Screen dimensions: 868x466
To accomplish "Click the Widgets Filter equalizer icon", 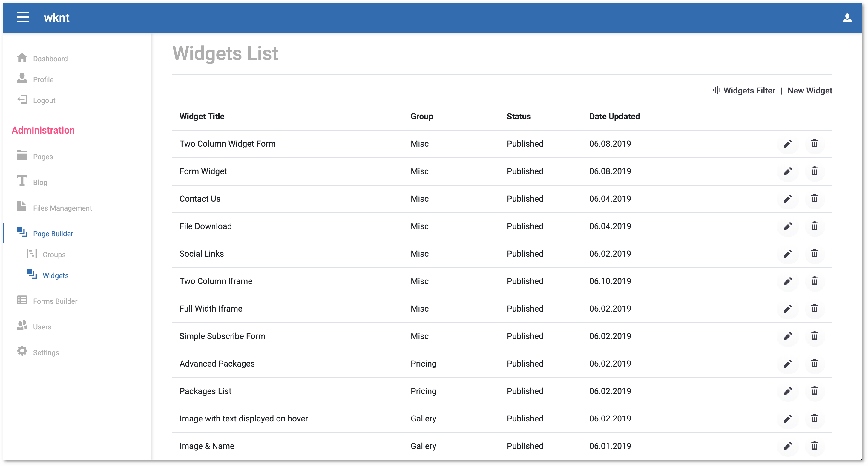I will coord(716,90).
